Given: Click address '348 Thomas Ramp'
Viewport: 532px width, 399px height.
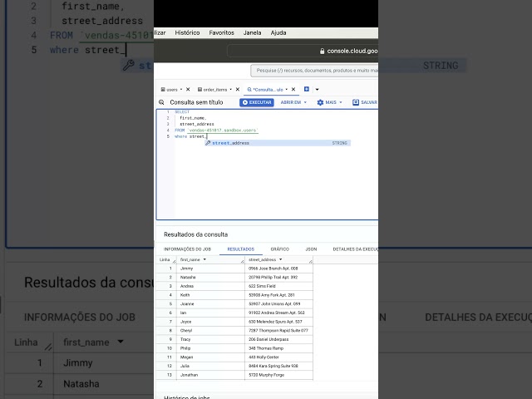Looking at the screenshot, I should point(266,348).
